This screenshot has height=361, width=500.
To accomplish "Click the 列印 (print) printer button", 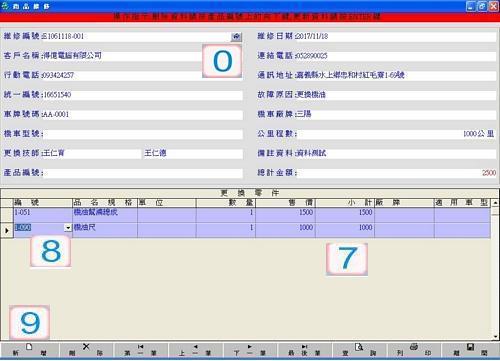I will click(414, 350).
